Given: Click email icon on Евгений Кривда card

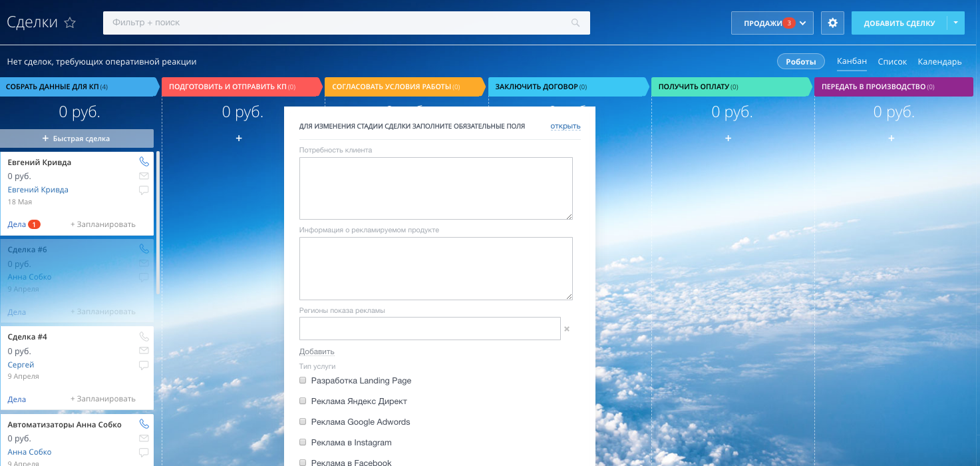Looking at the screenshot, I should [144, 176].
